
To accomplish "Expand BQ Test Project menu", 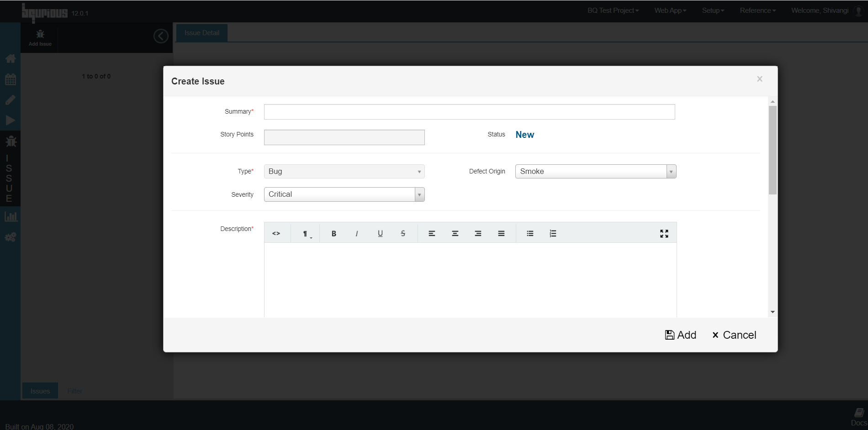I will pos(613,10).
